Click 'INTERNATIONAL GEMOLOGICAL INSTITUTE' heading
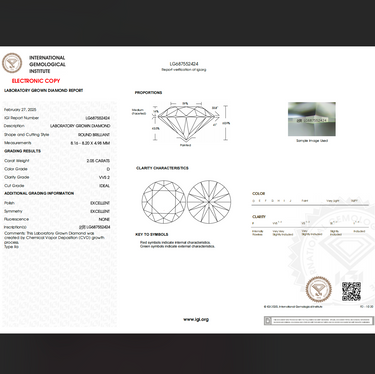 pyautogui.click(x=47, y=64)
